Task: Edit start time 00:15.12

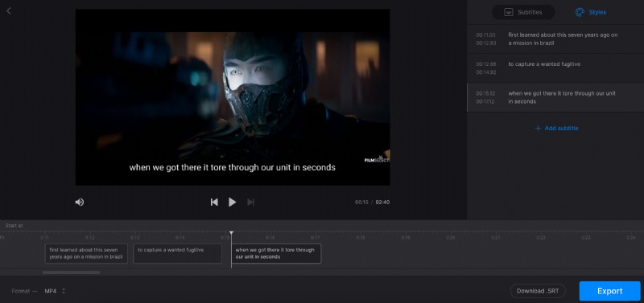Action: [485, 93]
